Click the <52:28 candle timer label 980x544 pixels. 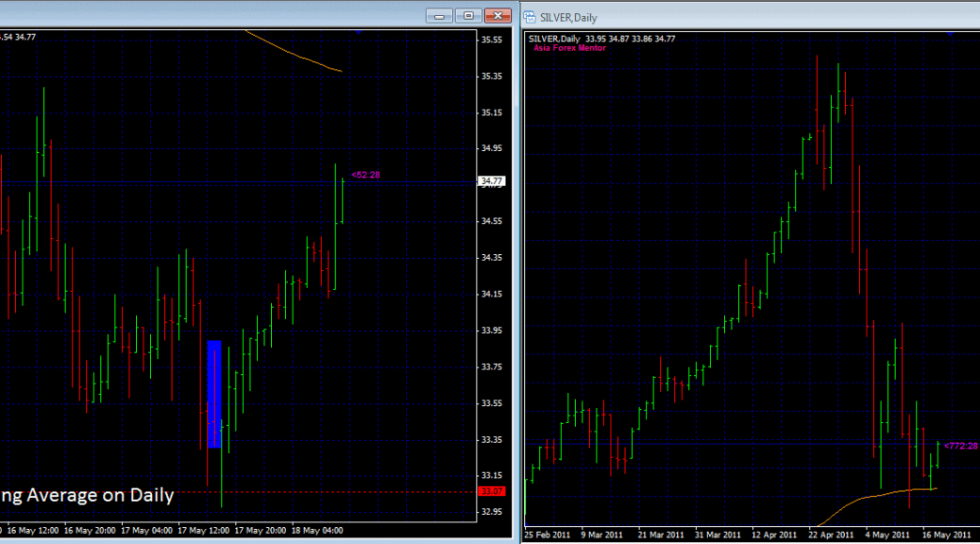point(365,175)
